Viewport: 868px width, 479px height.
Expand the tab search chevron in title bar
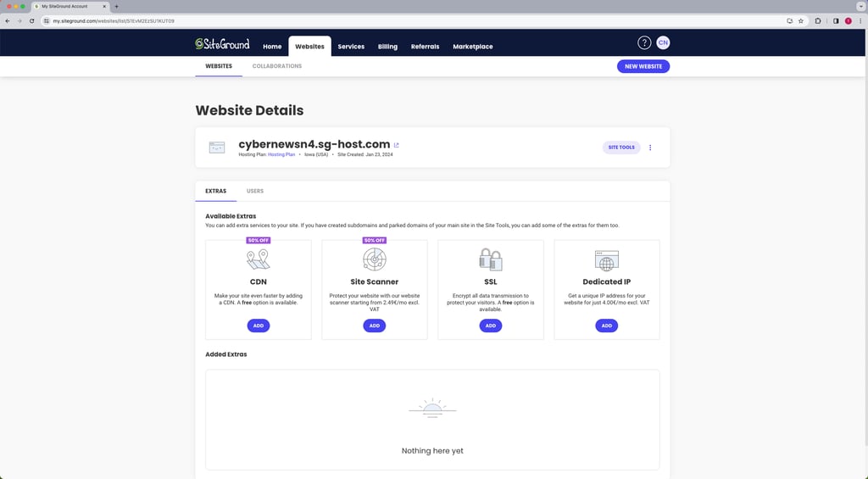(861, 7)
